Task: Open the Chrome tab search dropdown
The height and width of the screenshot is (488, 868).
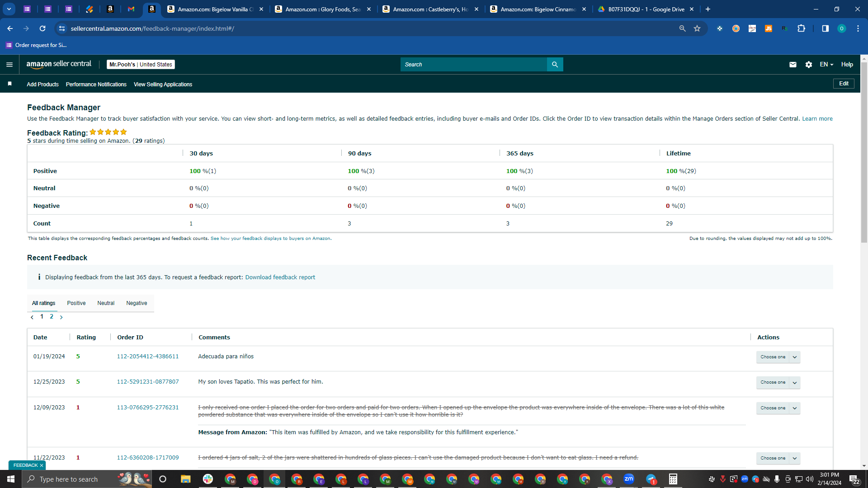Action: point(9,9)
